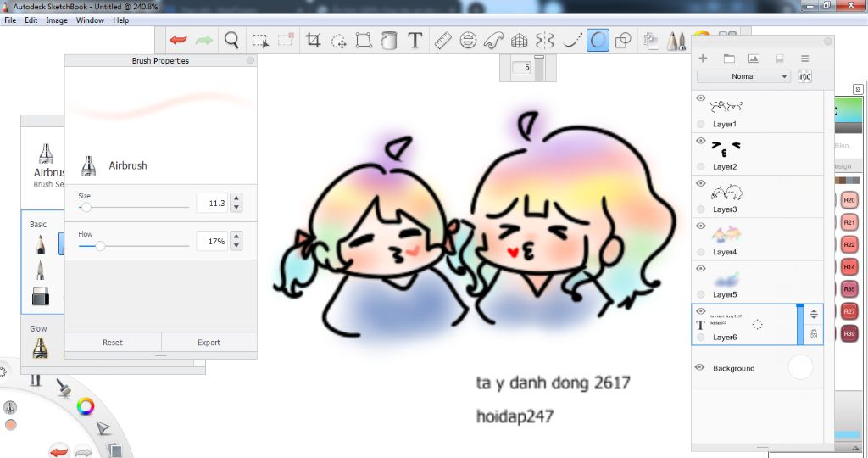Increase Flow with up arrow

click(x=236, y=237)
